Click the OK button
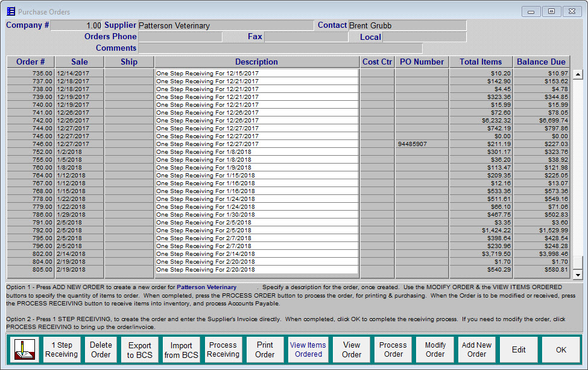The image size is (588, 370). tap(561, 349)
